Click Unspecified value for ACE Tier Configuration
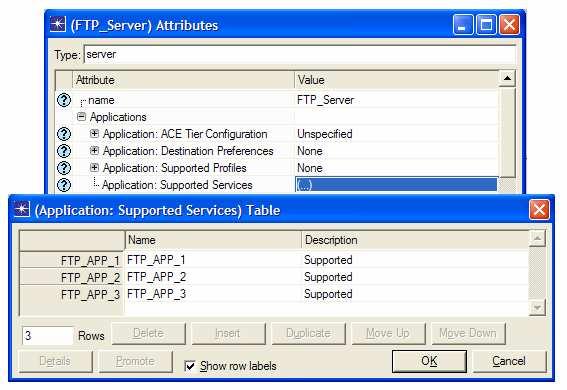Image resolution: width=567 pixels, height=390 pixels. click(x=325, y=134)
